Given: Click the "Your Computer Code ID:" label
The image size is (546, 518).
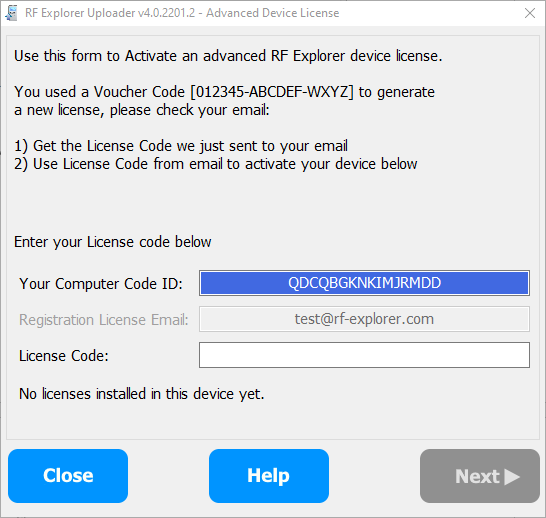Looking at the screenshot, I should pos(101,284).
